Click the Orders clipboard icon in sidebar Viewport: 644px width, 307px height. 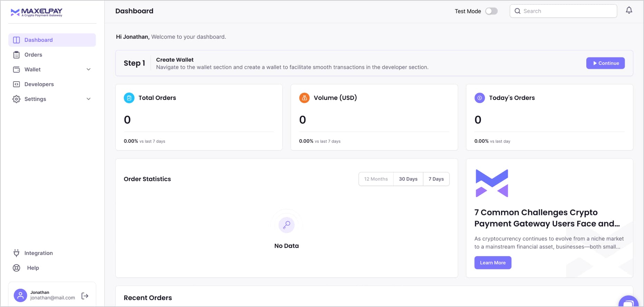pyautogui.click(x=16, y=55)
